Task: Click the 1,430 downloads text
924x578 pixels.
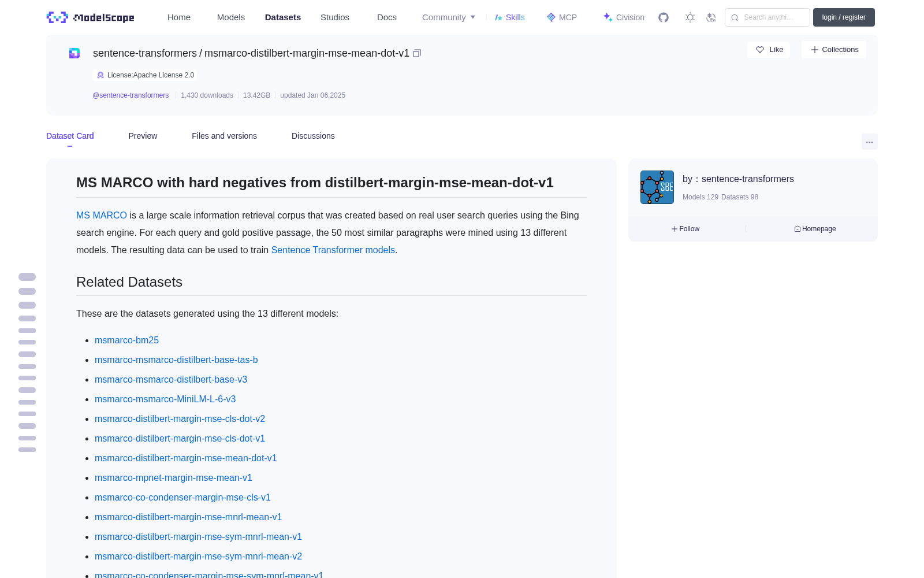Action: pyautogui.click(x=207, y=95)
